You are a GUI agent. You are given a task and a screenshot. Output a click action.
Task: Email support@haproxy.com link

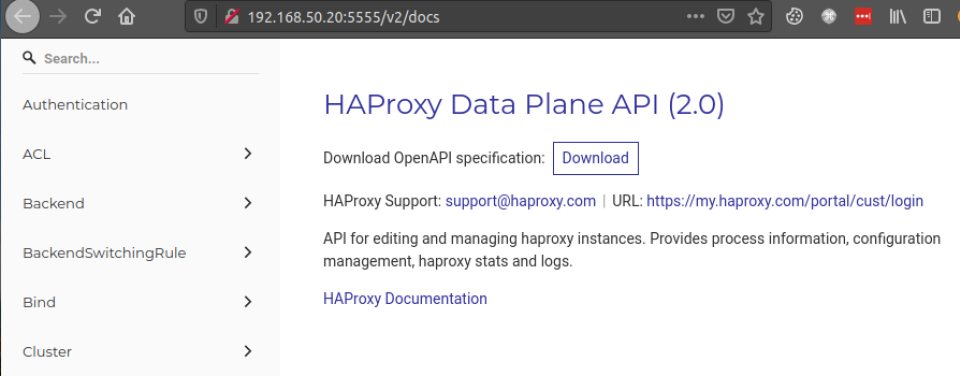tap(520, 201)
